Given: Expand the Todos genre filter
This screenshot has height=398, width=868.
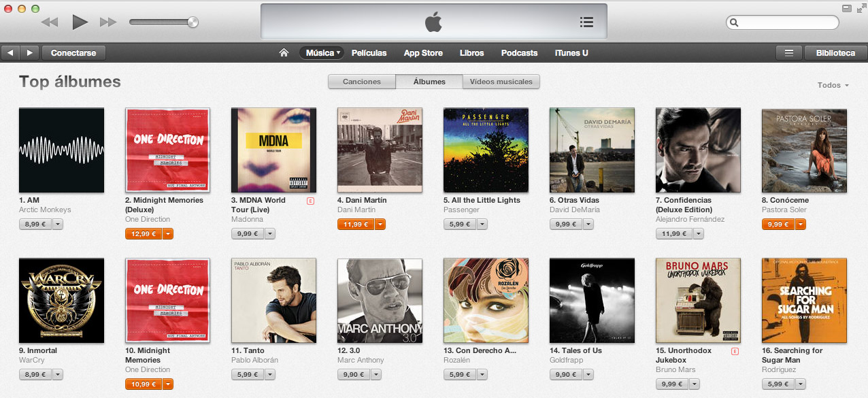Looking at the screenshot, I should pyautogui.click(x=833, y=85).
